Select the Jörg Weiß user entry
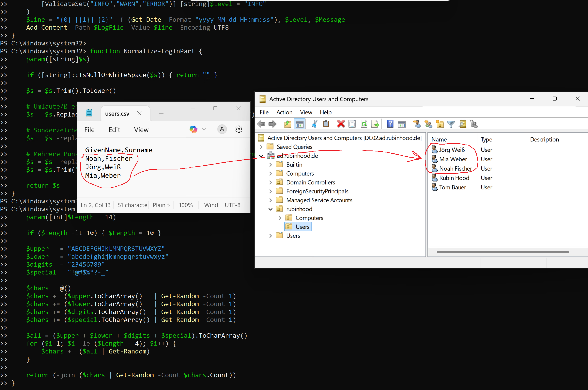588x390 pixels. 452,150
